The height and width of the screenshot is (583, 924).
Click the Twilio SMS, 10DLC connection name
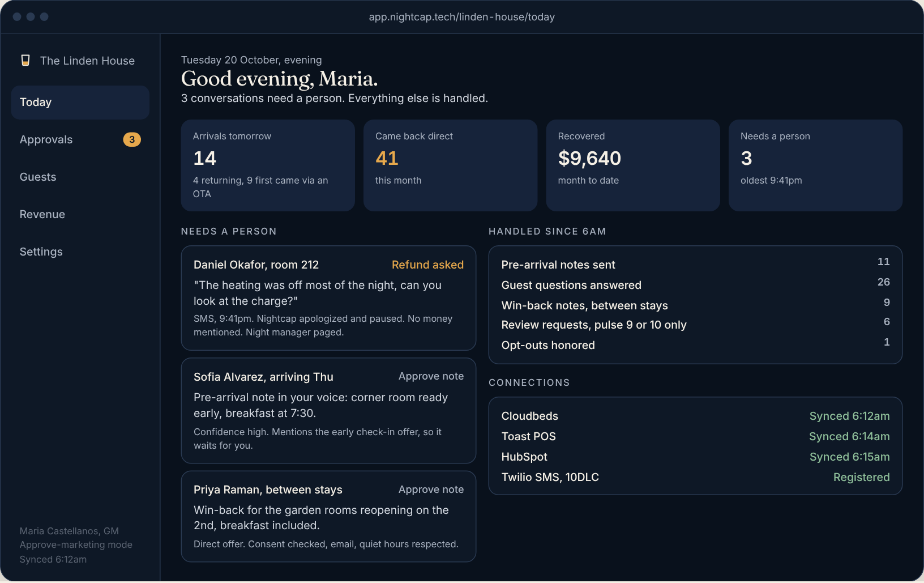coord(550,477)
